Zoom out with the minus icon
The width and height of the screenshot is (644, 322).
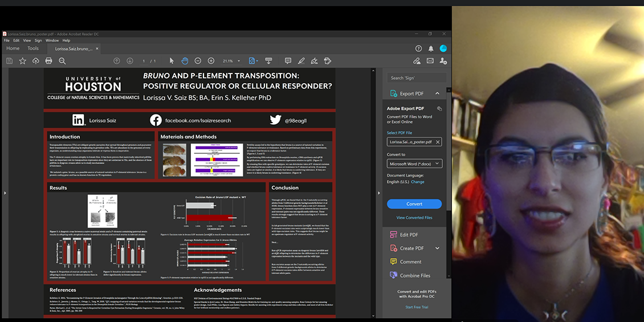click(x=198, y=61)
